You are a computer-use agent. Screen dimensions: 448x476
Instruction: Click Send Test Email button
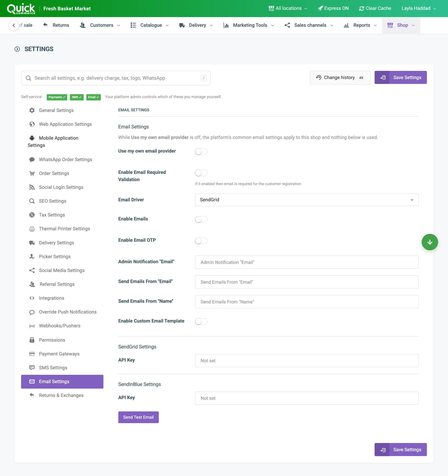tap(138, 417)
